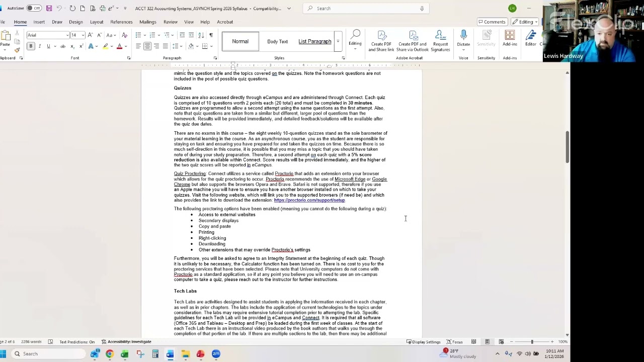Click microphone icon in the search box
This screenshot has height=362, width=644.
[x=422, y=8]
